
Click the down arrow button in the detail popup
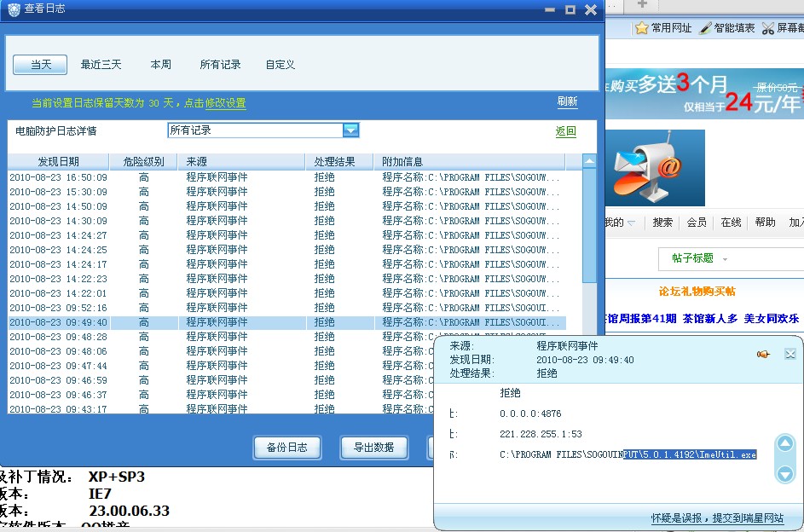pyautogui.click(x=785, y=473)
